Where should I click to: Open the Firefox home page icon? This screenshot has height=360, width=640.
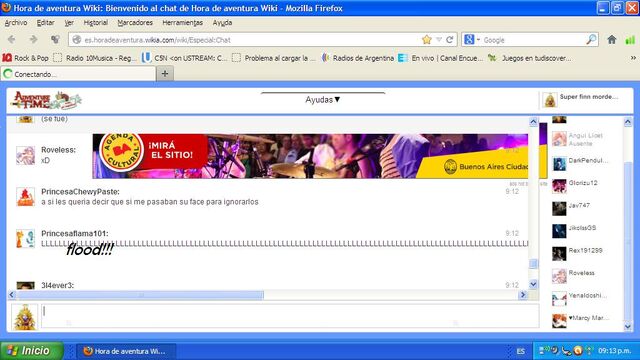coord(611,40)
